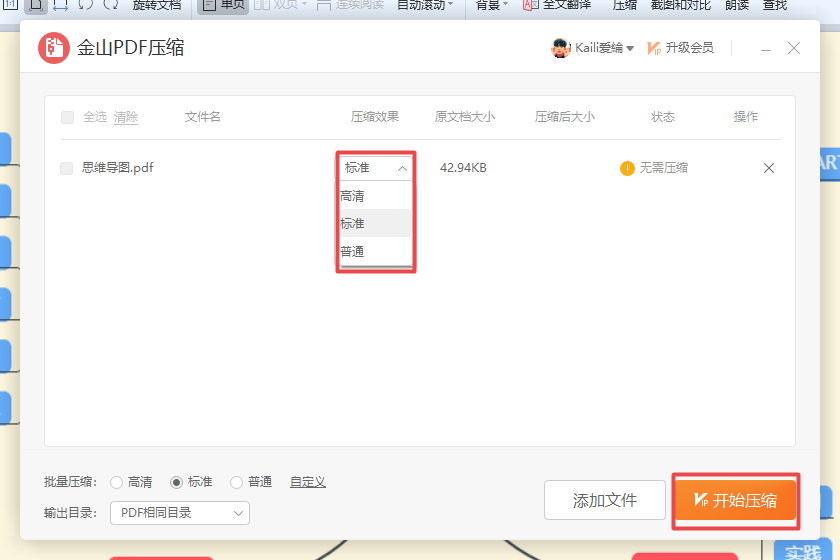The width and height of the screenshot is (840, 560).
Task: Click the 清除 clear link
Action: pyautogui.click(x=126, y=117)
